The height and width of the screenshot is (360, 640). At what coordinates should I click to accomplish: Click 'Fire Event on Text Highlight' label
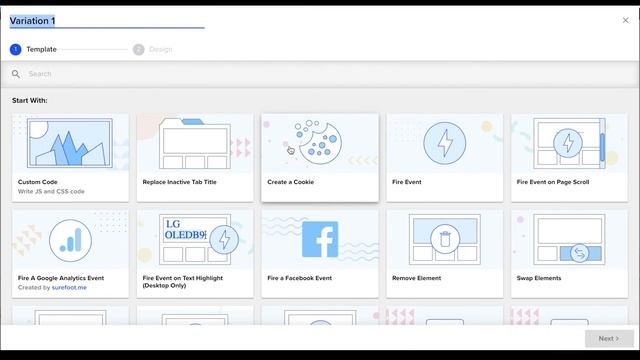182,282
